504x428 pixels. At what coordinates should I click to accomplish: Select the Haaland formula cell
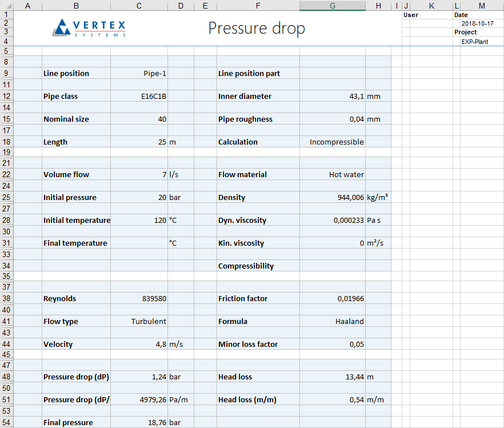tap(333, 321)
